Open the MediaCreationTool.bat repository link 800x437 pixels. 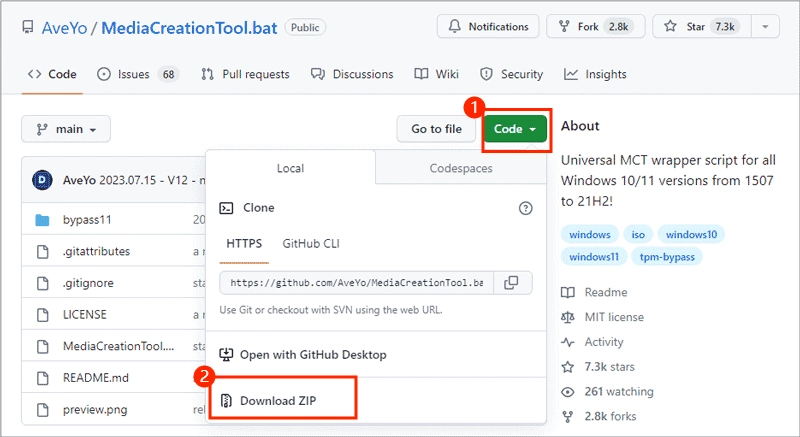189,28
